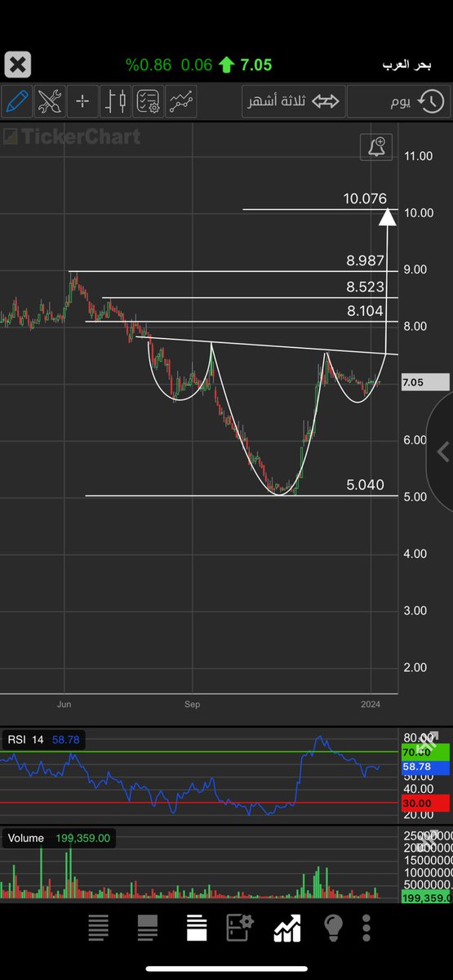Tap the RSI 70.00 overbought level tag
This screenshot has height=980, width=453.
pos(424,751)
